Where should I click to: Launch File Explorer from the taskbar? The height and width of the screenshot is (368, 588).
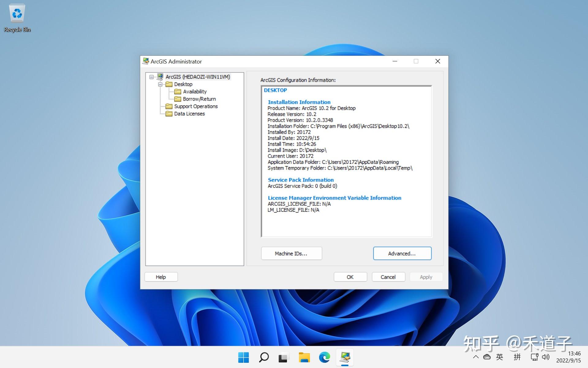click(x=304, y=357)
